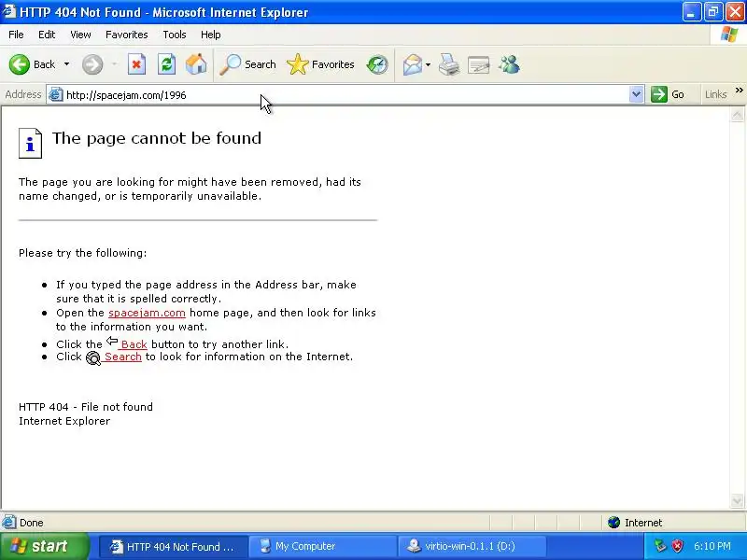
Task: Click the grayed Forward arrow button
Action: 92,64
